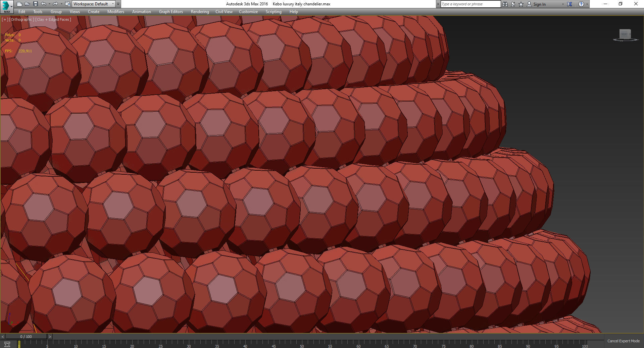Open the Workspace: Default dropdown
644x348 pixels.
click(94, 4)
